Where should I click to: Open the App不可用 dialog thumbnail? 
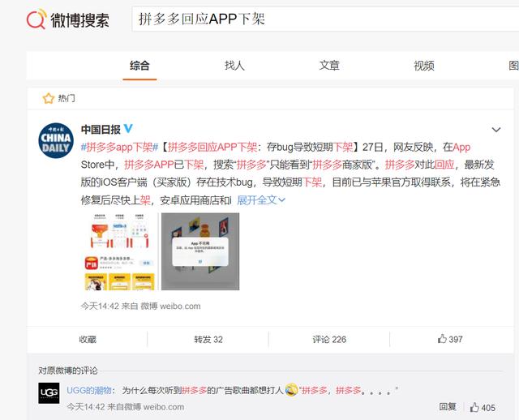200,251
